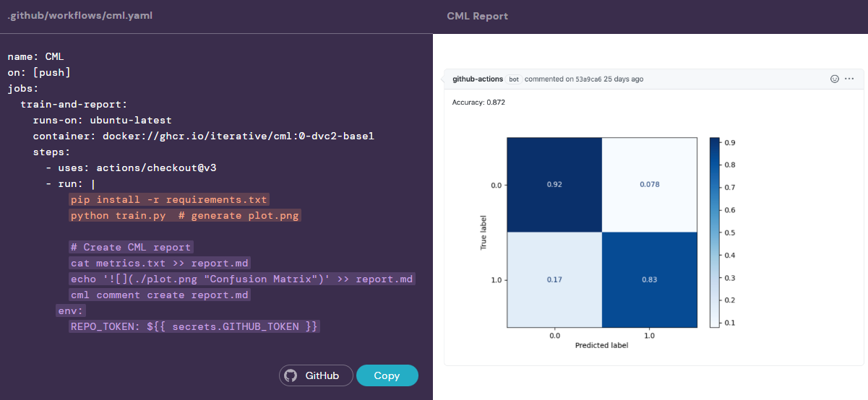The height and width of the screenshot is (400, 868).
Task: Click the GitHub octocat icon
Action: click(x=291, y=375)
